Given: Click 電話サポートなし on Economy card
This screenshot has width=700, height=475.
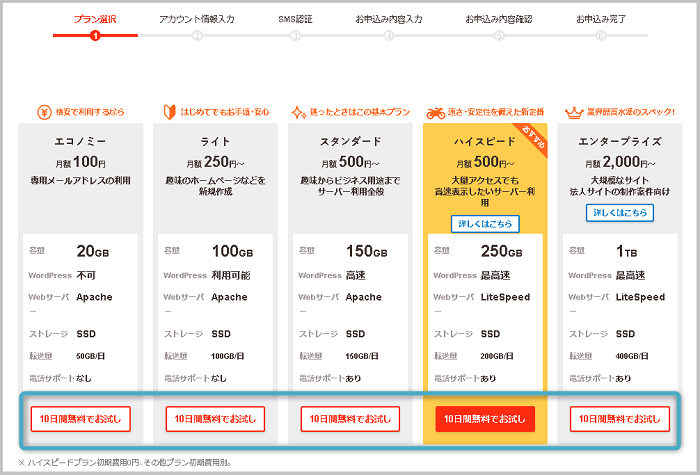Looking at the screenshot, I should pyautogui.click(x=60, y=379).
